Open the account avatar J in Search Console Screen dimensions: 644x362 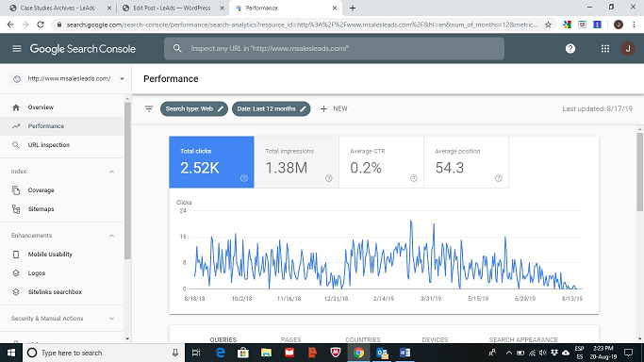pyautogui.click(x=628, y=48)
